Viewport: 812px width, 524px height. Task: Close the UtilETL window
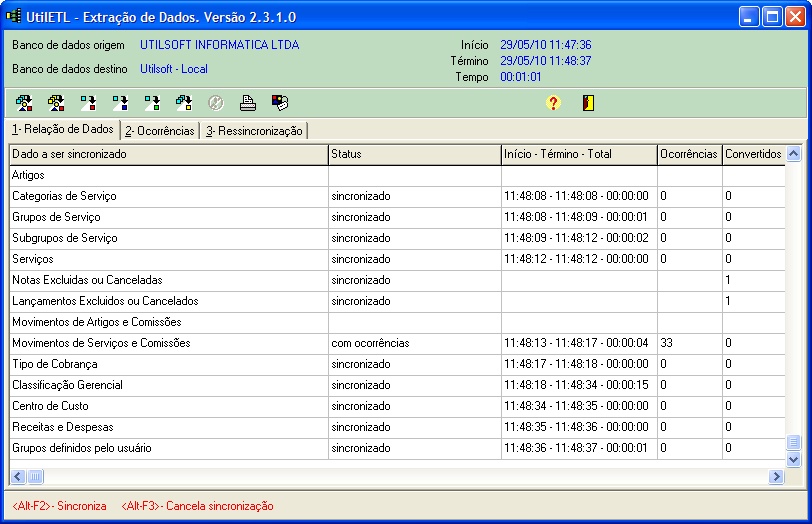795,17
